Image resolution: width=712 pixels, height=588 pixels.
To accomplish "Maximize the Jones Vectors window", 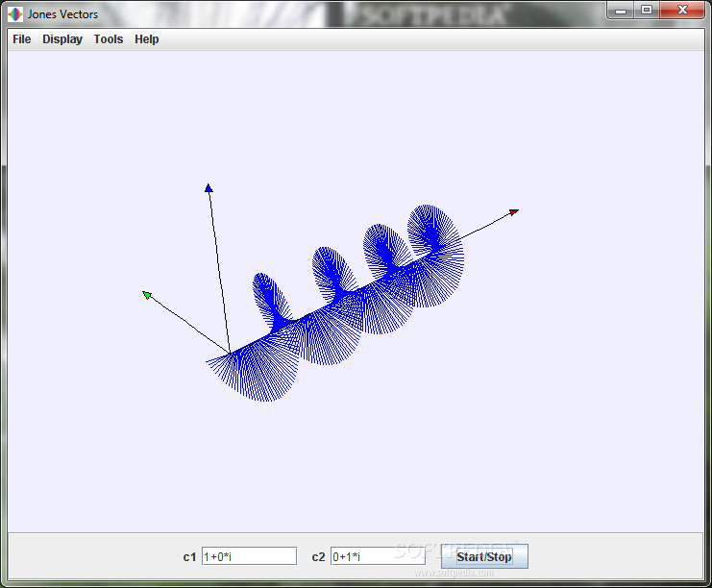I will point(647,10).
